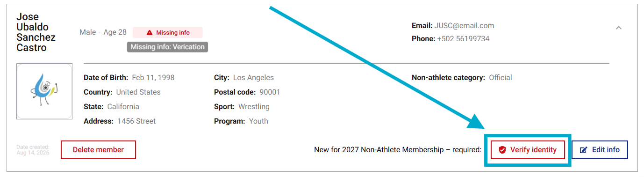This screenshot has height=177, width=644.
Task: Click the Sport value Wrestling
Action: tap(254, 107)
